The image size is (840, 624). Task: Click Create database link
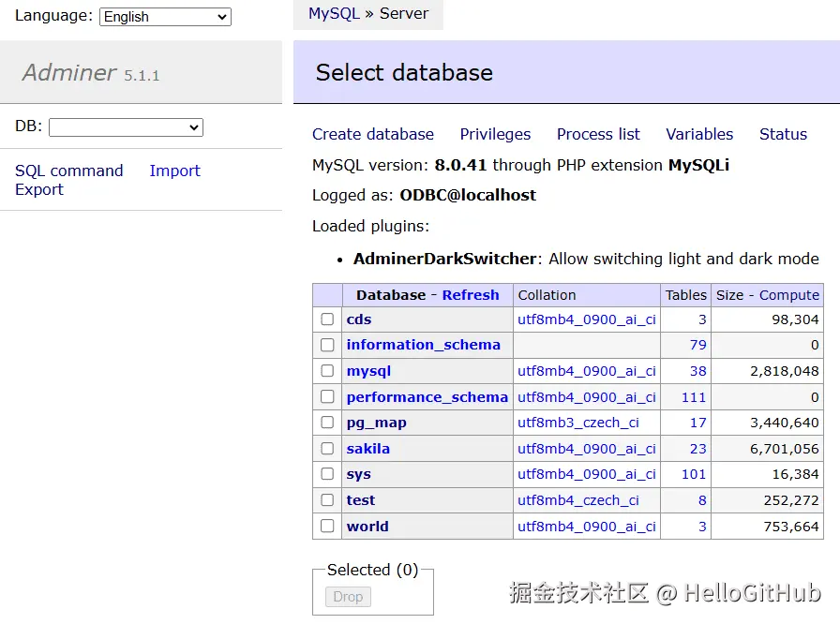pyautogui.click(x=373, y=134)
